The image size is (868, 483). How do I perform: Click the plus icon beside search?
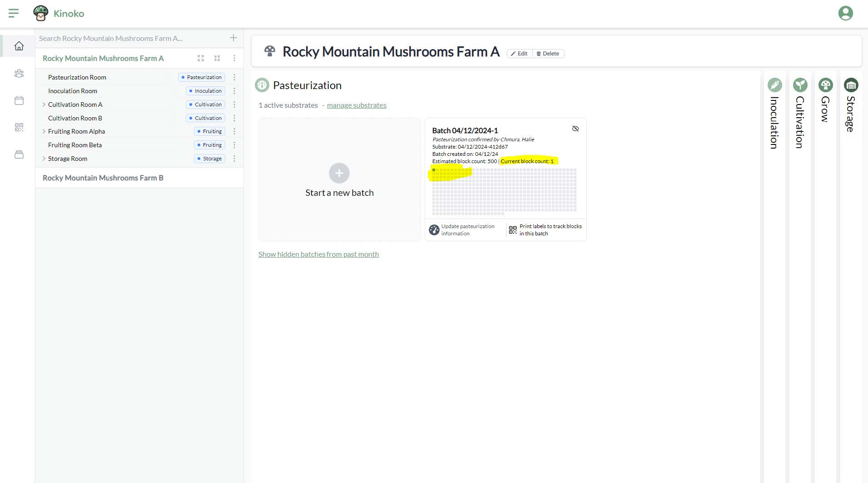point(233,38)
